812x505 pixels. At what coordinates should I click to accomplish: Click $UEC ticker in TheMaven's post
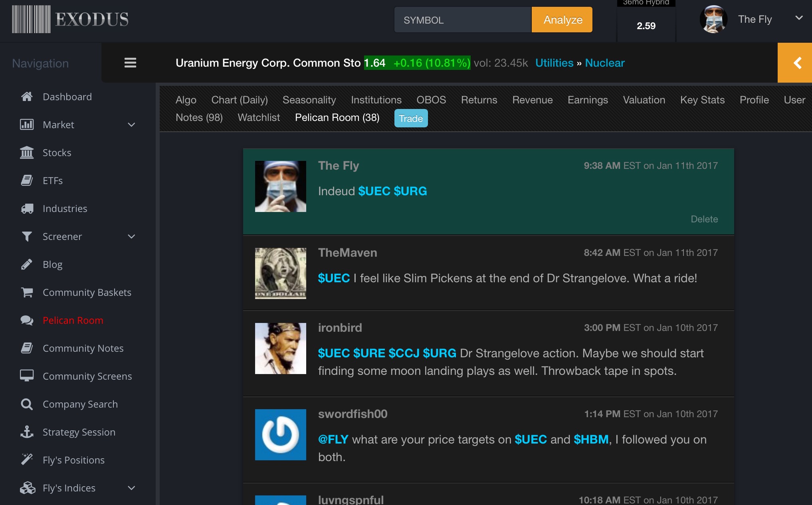(x=334, y=278)
